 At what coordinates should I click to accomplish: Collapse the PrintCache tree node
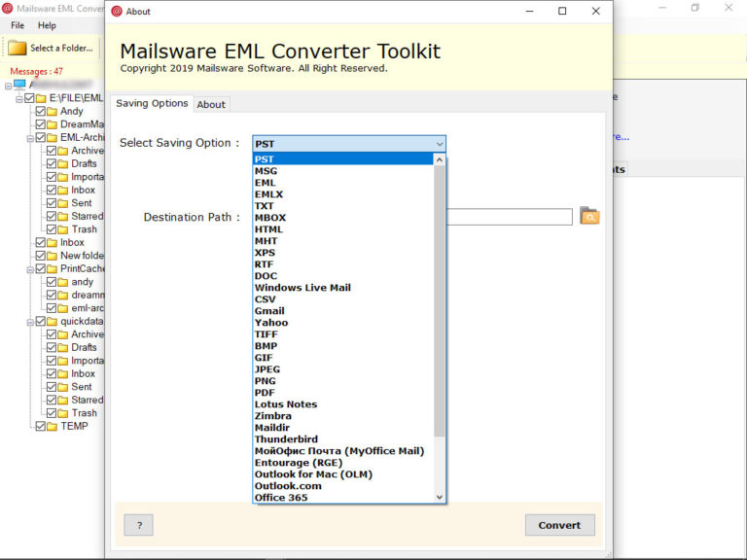click(x=30, y=270)
